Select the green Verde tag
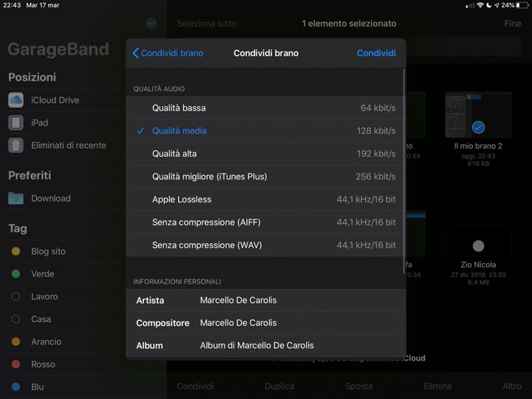532x399 pixels. coord(16,274)
